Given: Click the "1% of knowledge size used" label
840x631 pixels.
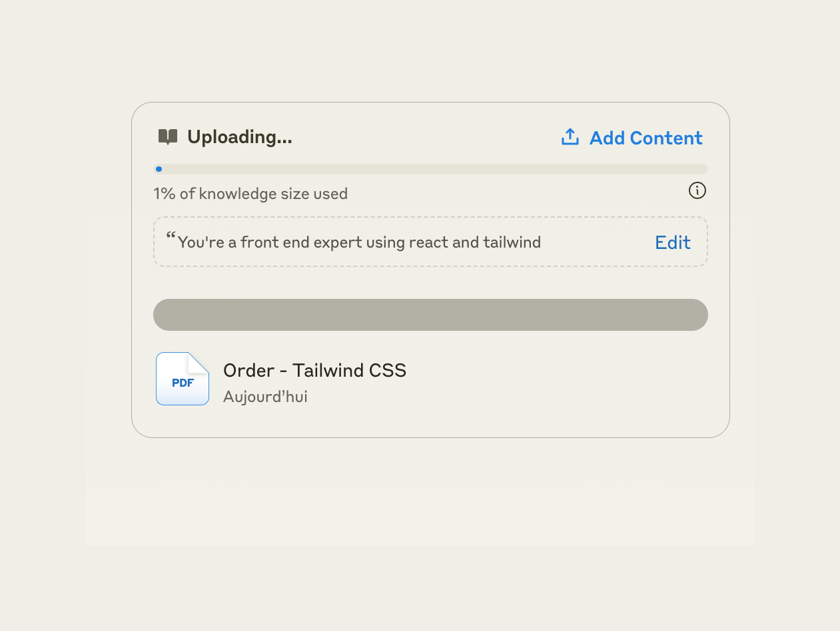Looking at the screenshot, I should (250, 194).
